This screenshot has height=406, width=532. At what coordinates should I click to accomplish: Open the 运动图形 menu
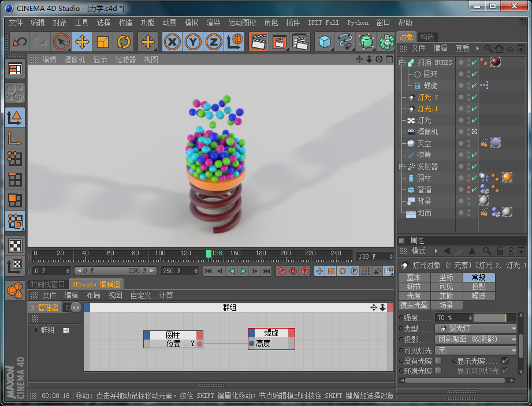(x=242, y=23)
